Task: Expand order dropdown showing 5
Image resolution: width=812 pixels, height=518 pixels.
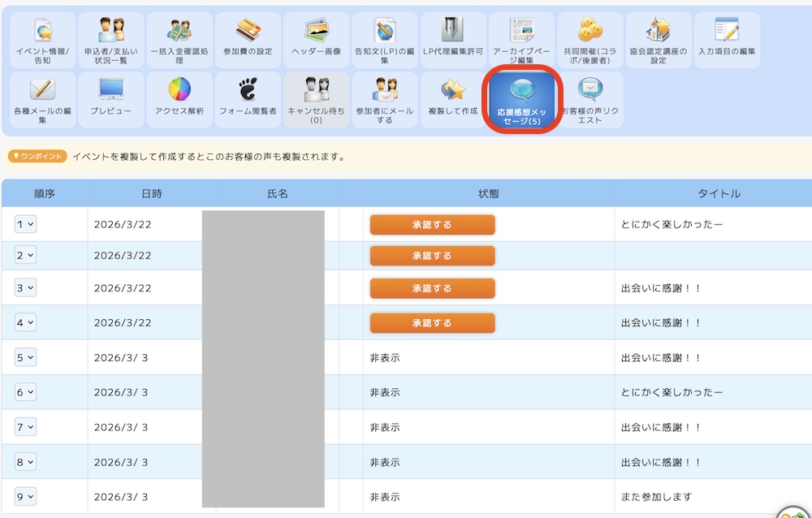Action: (25, 357)
